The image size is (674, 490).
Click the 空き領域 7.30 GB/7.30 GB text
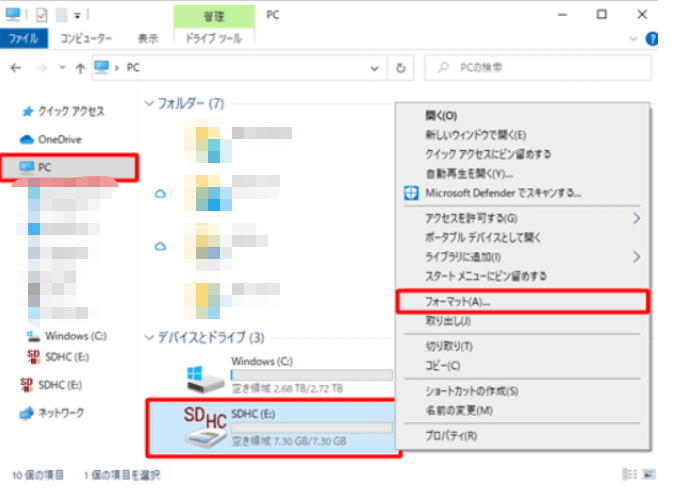coord(289,441)
